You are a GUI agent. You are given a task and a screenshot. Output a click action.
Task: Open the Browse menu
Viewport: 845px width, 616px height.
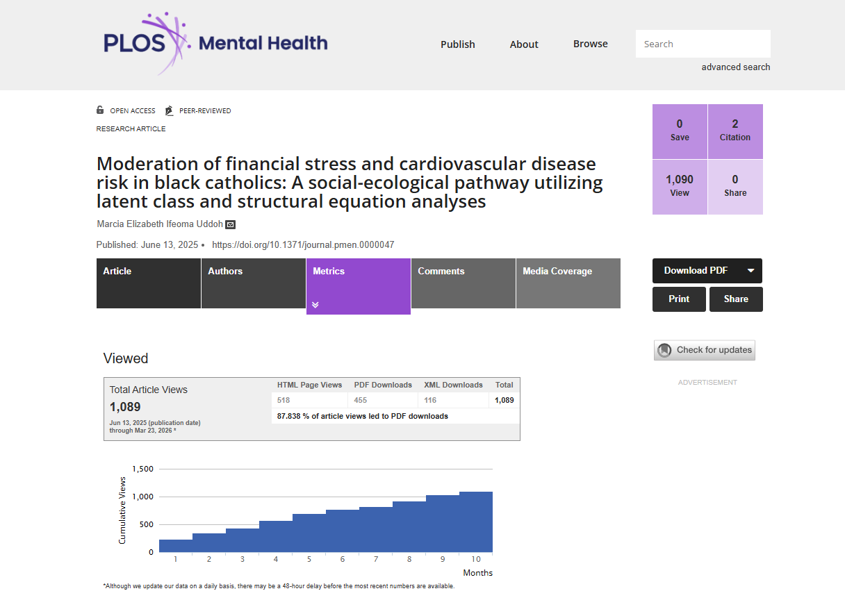pos(591,44)
